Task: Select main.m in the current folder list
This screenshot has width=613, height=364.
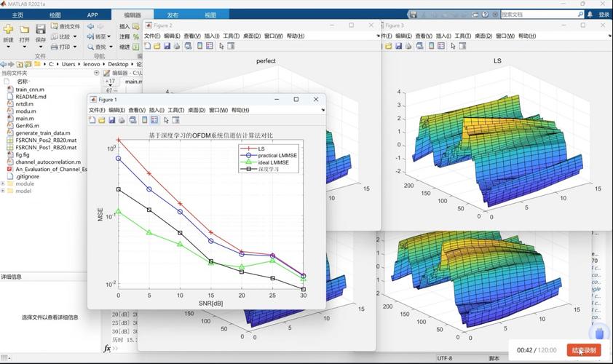Action: (25, 118)
